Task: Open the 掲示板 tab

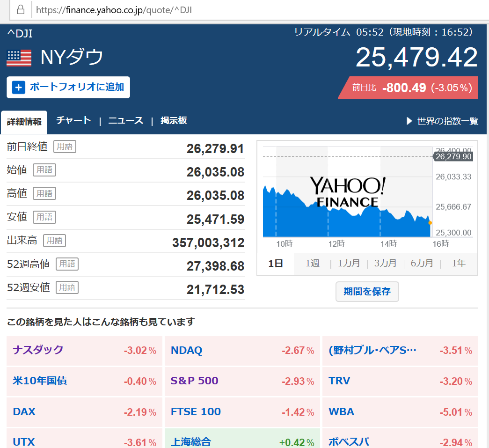Action: click(x=174, y=120)
